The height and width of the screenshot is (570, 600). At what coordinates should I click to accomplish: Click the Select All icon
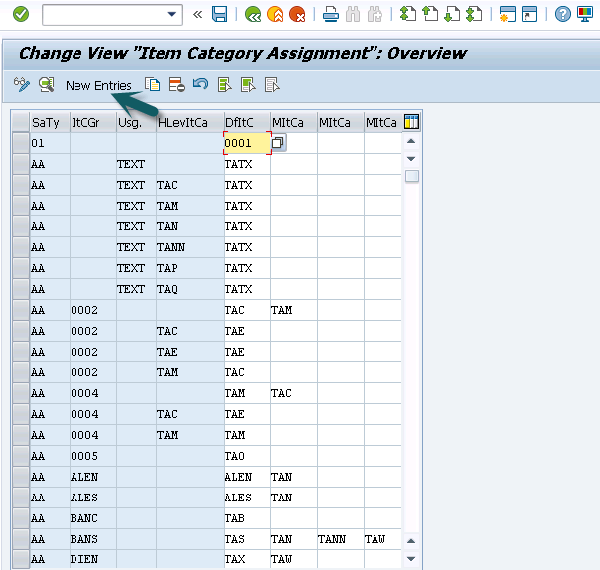coord(225,85)
